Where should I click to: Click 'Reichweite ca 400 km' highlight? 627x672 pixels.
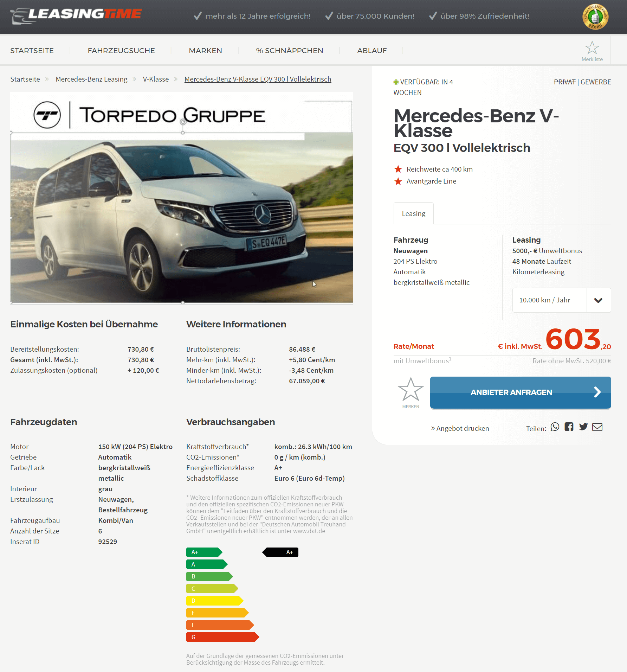(x=439, y=169)
